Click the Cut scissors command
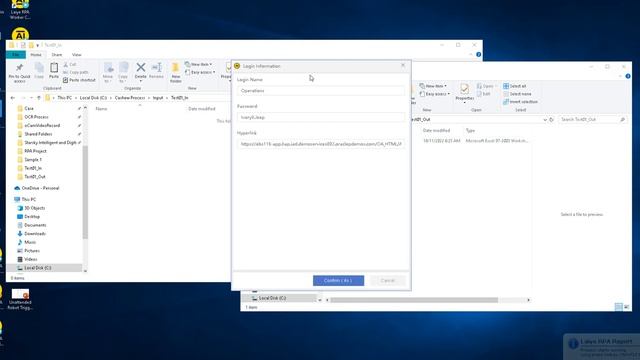Screen dimensions: 640x360 (70, 64)
